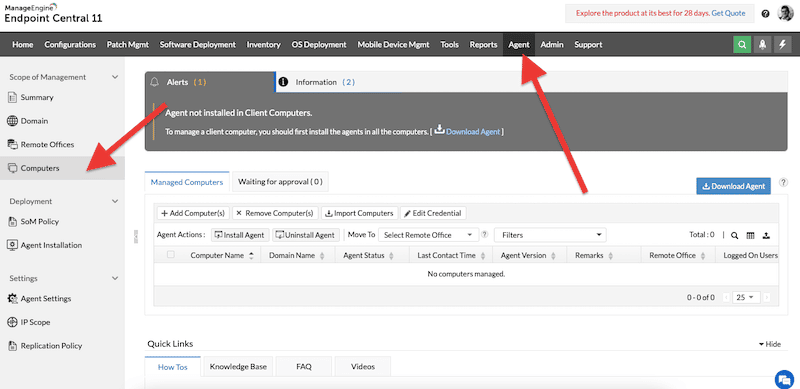The image size is (800, 389).
Task: Open the live chat bubble icon
Action: 783,379
